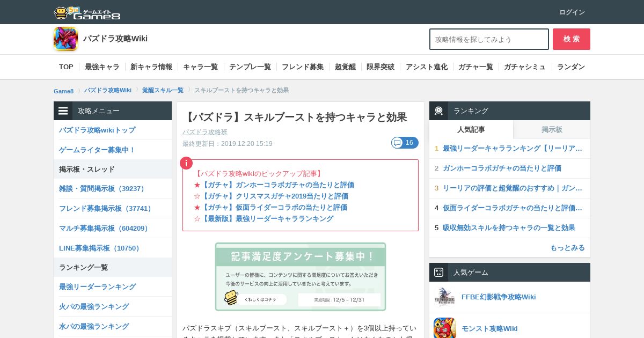Image resolution: width=644 pixels, height=338 pixels.
Task: Open the アシスト進化 menu item
Action: (427, 67)
